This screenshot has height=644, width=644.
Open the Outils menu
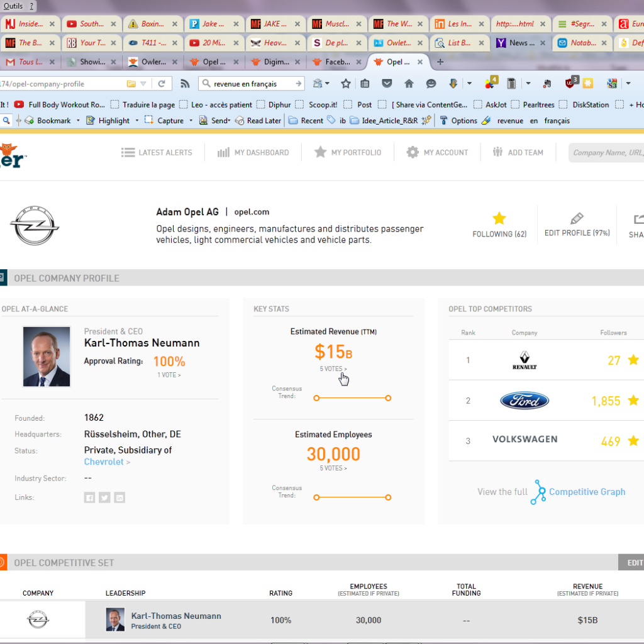coord(13,6)
